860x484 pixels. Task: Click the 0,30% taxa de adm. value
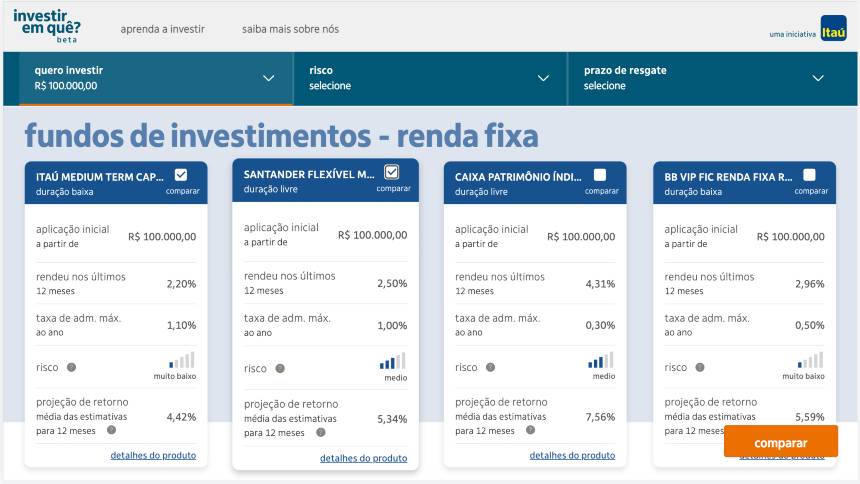coord(600,325)
